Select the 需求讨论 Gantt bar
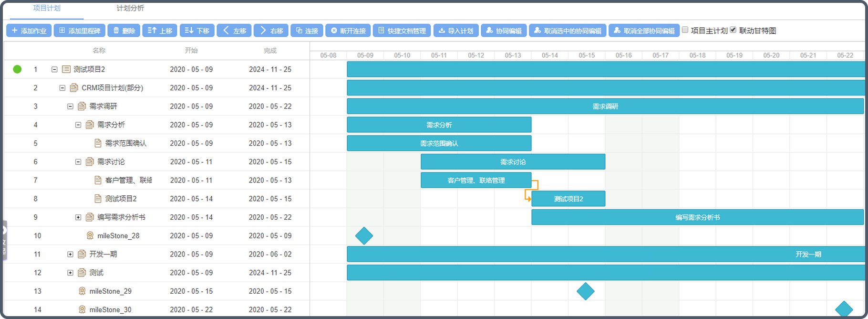The image size is (868, 319). click(x=513, y=162)
